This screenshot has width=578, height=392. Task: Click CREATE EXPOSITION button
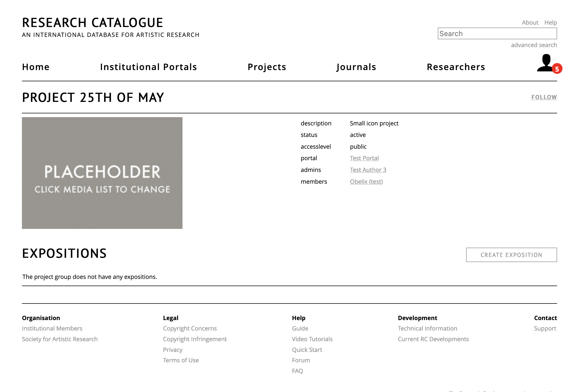pos(511,255)
